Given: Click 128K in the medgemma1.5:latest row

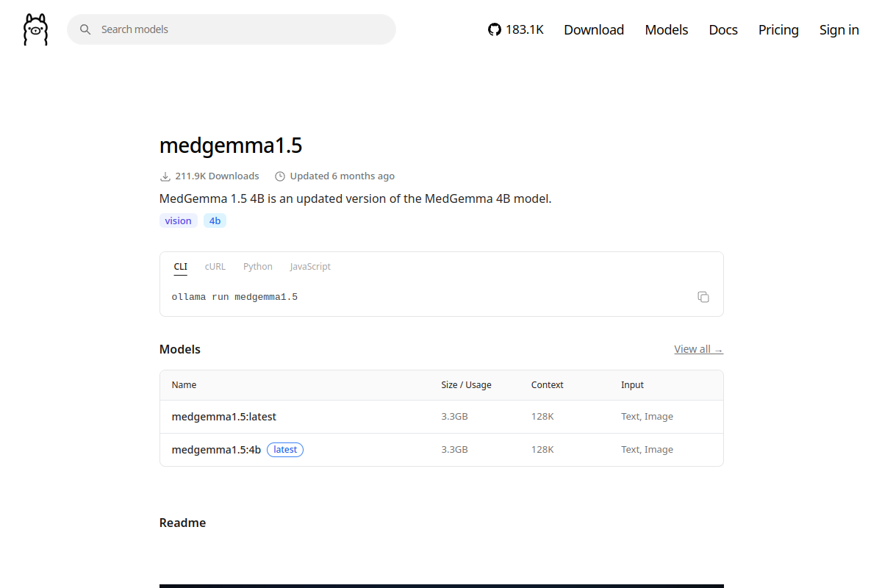Looking at the screenshot, I should [542, 417].
